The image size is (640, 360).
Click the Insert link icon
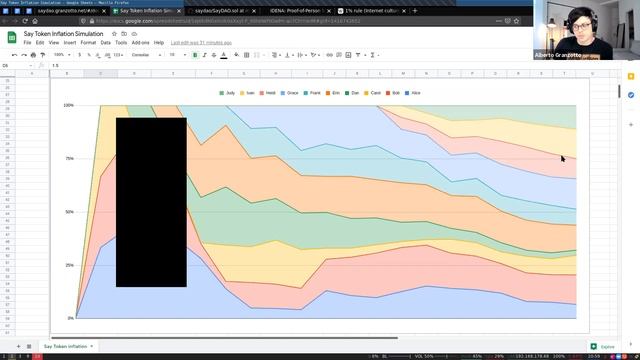(x=329, y=55)
